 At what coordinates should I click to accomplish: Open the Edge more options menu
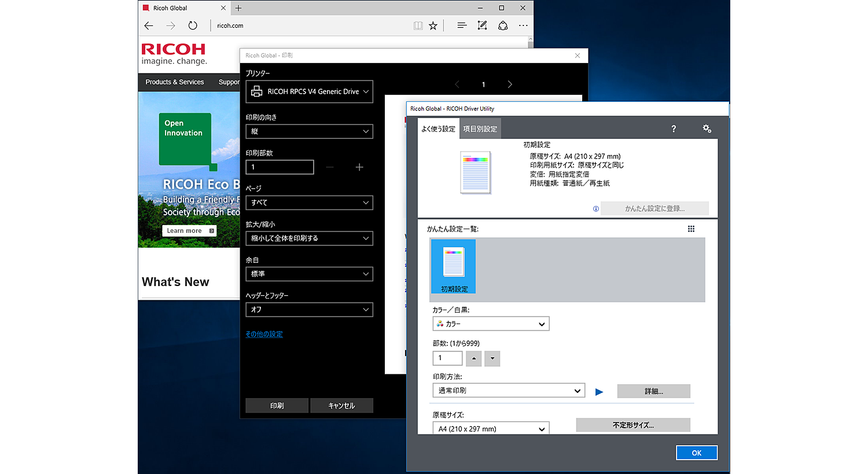523,25
